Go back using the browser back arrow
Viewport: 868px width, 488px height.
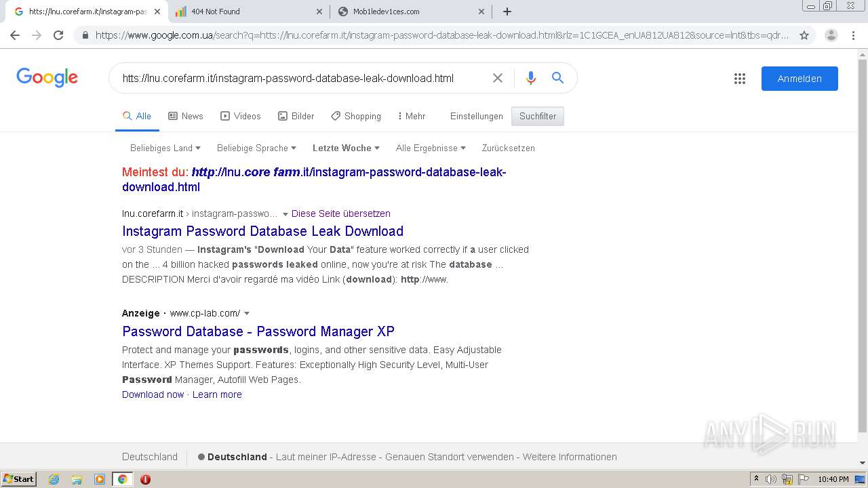[x=15, y=35]
